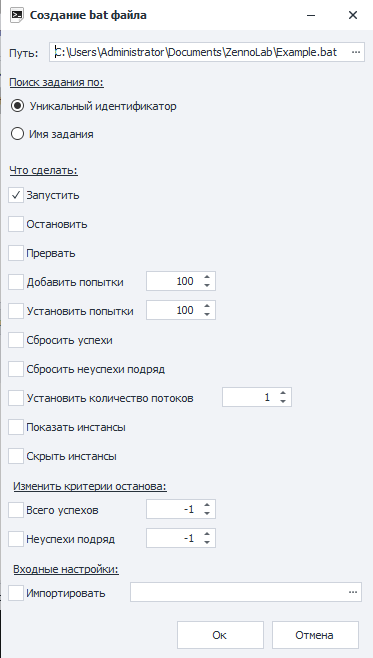Open path browse ellipsis button
The image size is (373, 658).
click(355, 52)
